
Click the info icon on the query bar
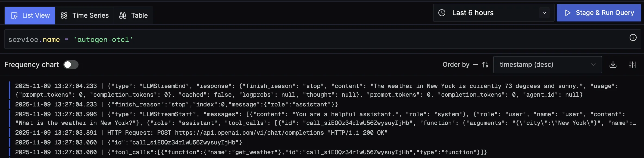tap(633, 38)
